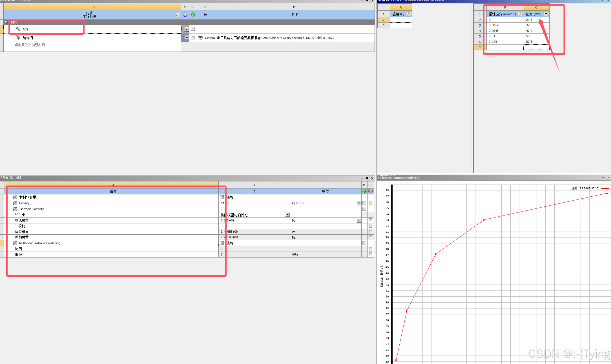Image resolution: width=611 pixels, height=364 pixels.
Task: Click the empty stress cell in the new row
Action: click(x=536, y=47)
